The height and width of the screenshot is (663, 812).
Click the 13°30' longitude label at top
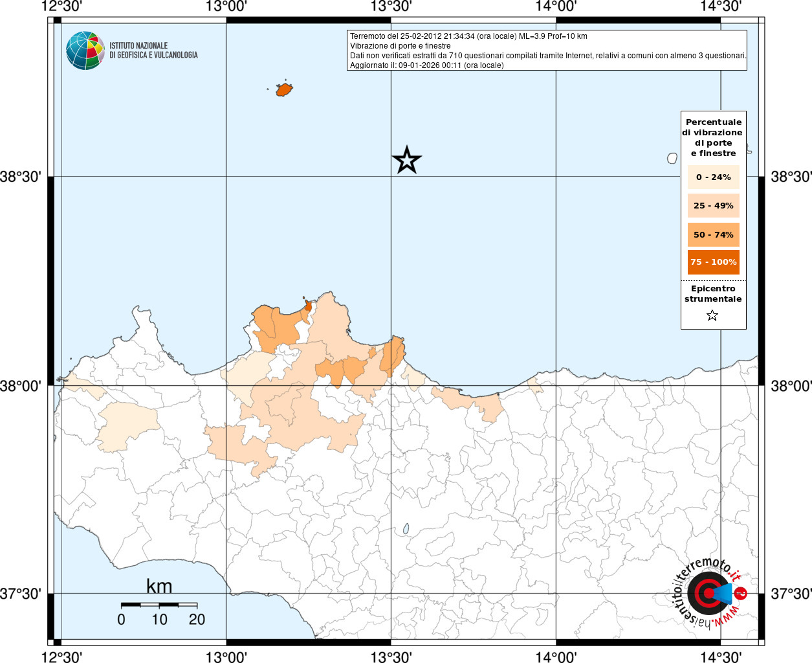point(391,6)
